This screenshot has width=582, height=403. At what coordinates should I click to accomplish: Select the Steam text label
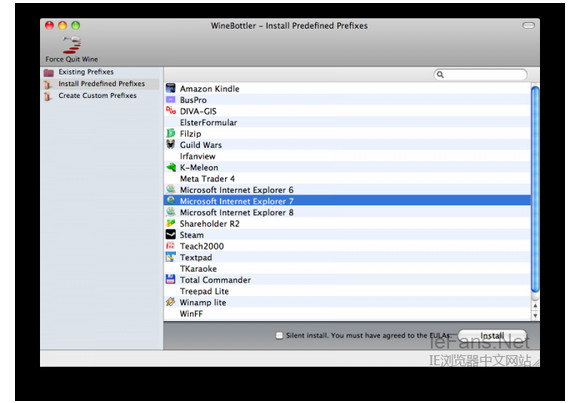[192, 235]
